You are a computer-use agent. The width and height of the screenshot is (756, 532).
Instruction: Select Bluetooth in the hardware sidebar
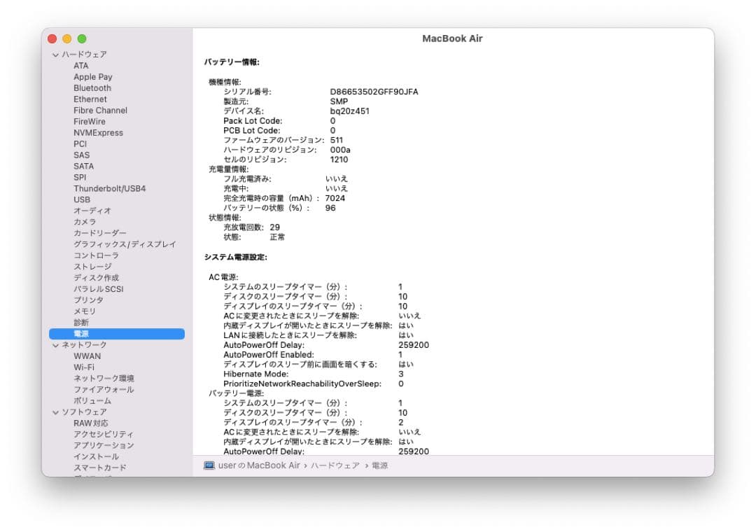90,87
